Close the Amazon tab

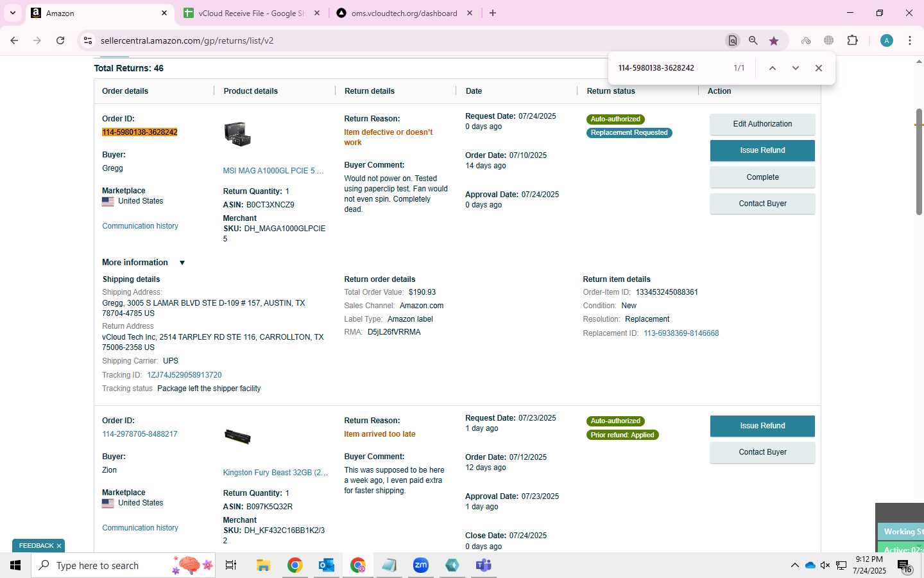click(x=164, y=13)
